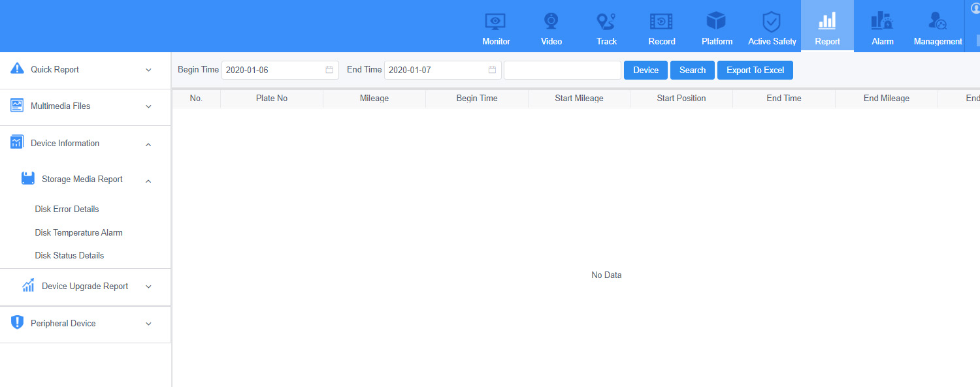Open the Alarm icon in top bar
This screenshot has width=980, height=387.
(883, 22)
